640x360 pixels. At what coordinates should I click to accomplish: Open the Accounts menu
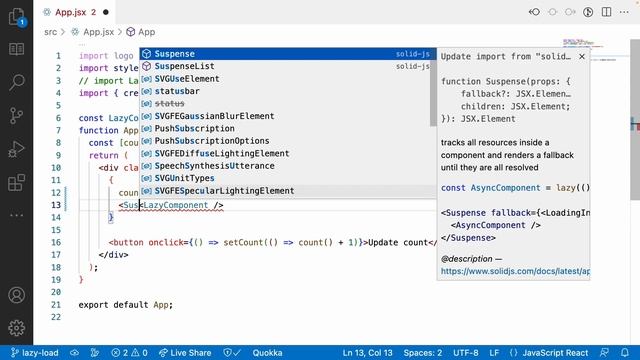click(x=16, y=295)
